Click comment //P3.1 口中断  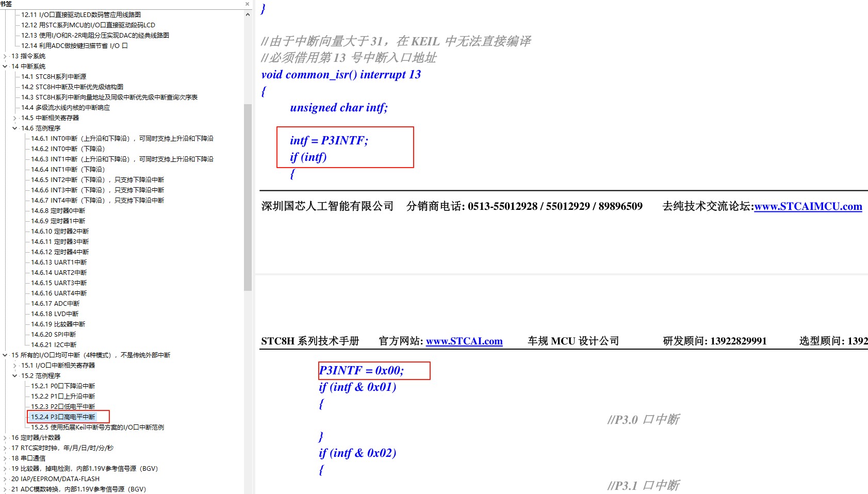click(x=644, y=486)
